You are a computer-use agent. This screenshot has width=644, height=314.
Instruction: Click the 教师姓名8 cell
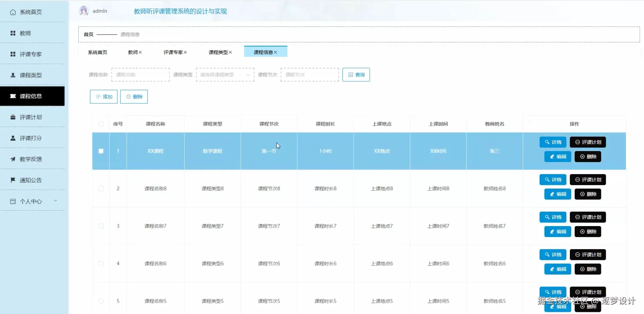click(495, 189)
